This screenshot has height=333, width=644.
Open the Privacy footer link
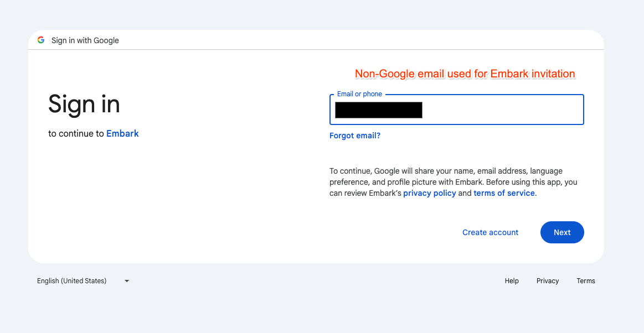click(x=548, y=281)
